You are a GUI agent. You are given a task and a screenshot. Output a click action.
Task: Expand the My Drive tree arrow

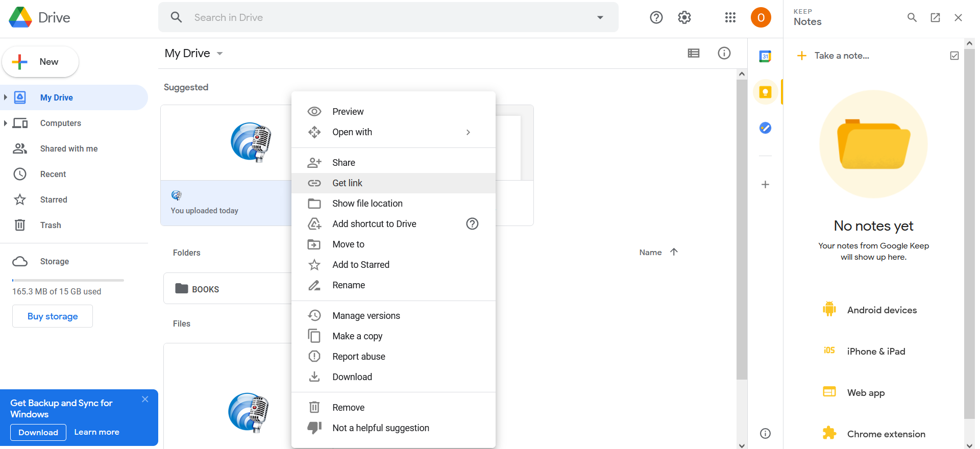[5, 97]
